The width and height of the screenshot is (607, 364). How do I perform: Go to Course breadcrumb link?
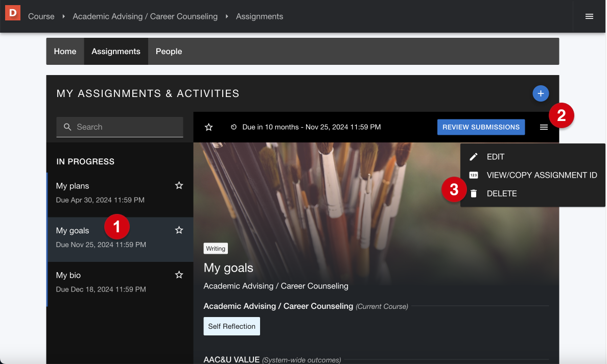(x=41, y=16)
